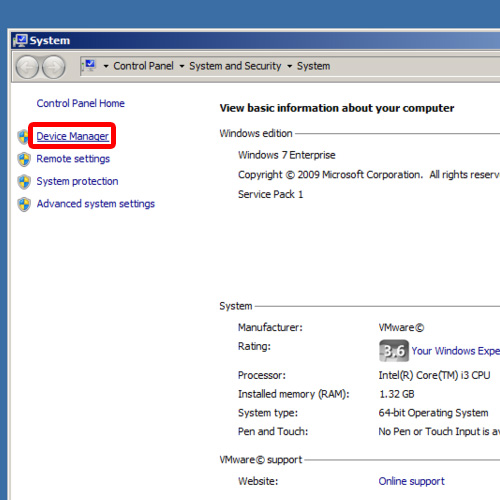This screenshot has width=500, height=500.
Task: Go to System and Security breadcrumb
Action: click(x=235, y=66)
